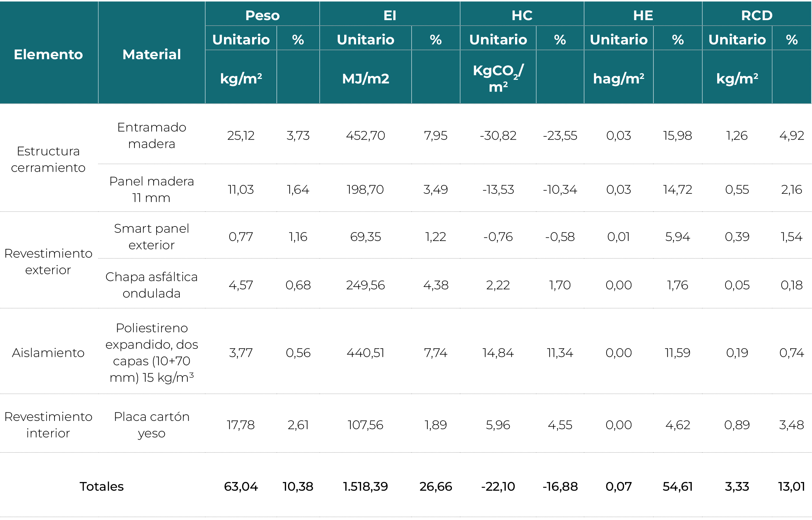812x520 pixels.
Task: Select the Peso group header
Action: click(x=262, y=15)
